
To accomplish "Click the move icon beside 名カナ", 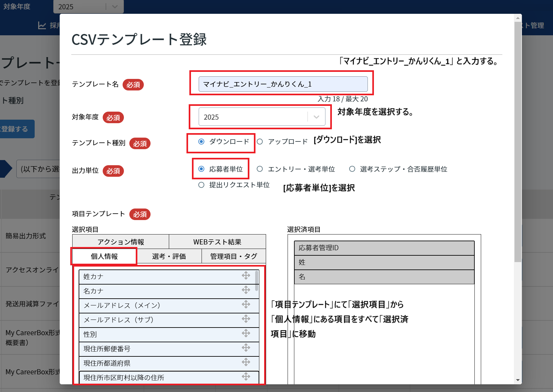I will click(x=246, y=290).
